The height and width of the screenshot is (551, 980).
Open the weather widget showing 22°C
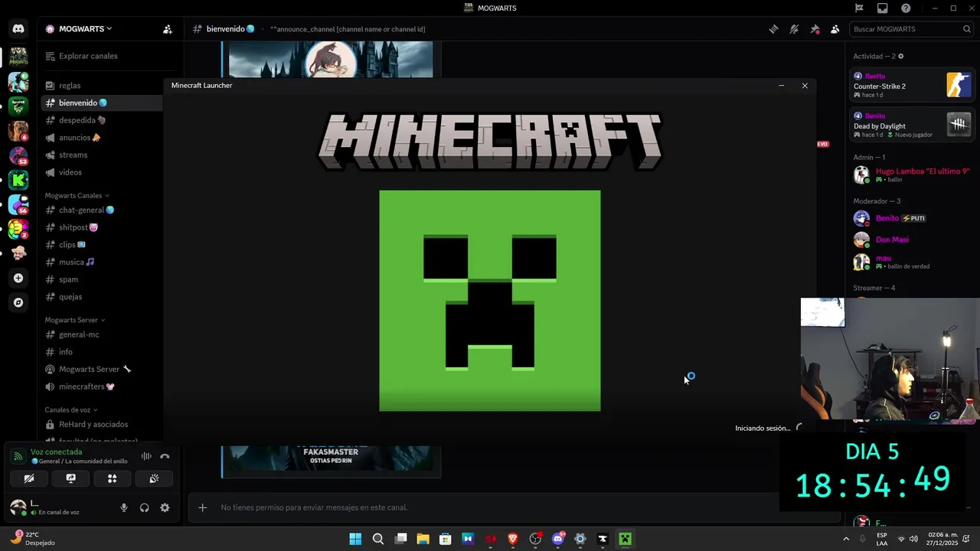tap(32, 539)
